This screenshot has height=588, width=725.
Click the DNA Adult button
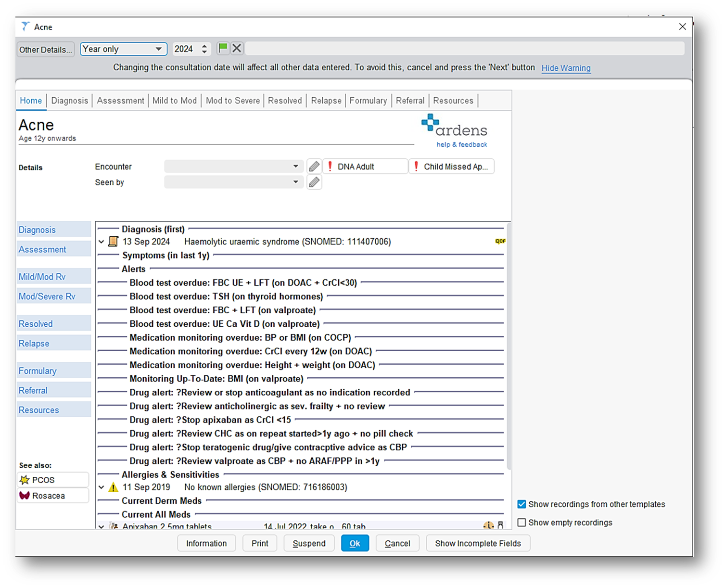click(365, 166)
